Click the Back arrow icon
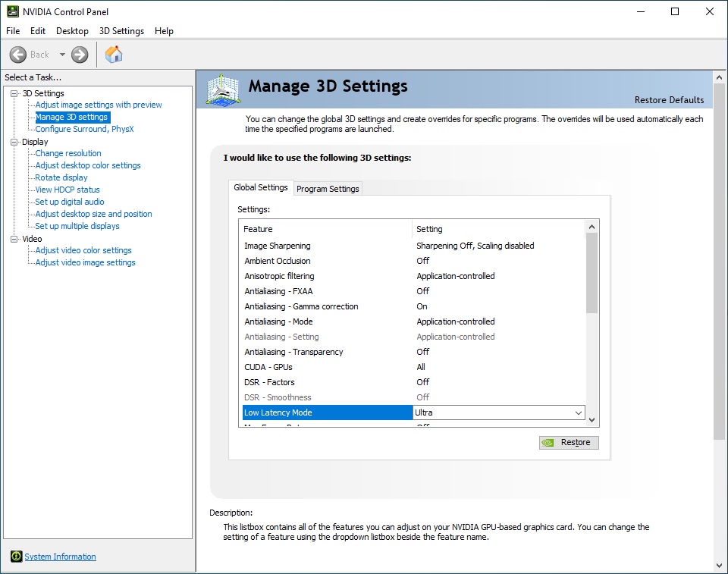The image size is (728, 574). pos(18,55)
